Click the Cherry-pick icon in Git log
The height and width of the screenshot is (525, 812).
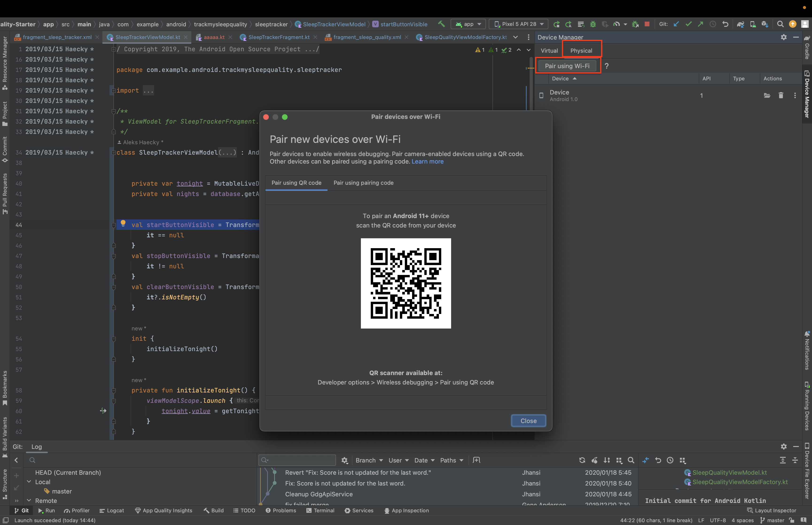[x=594, y=460]
